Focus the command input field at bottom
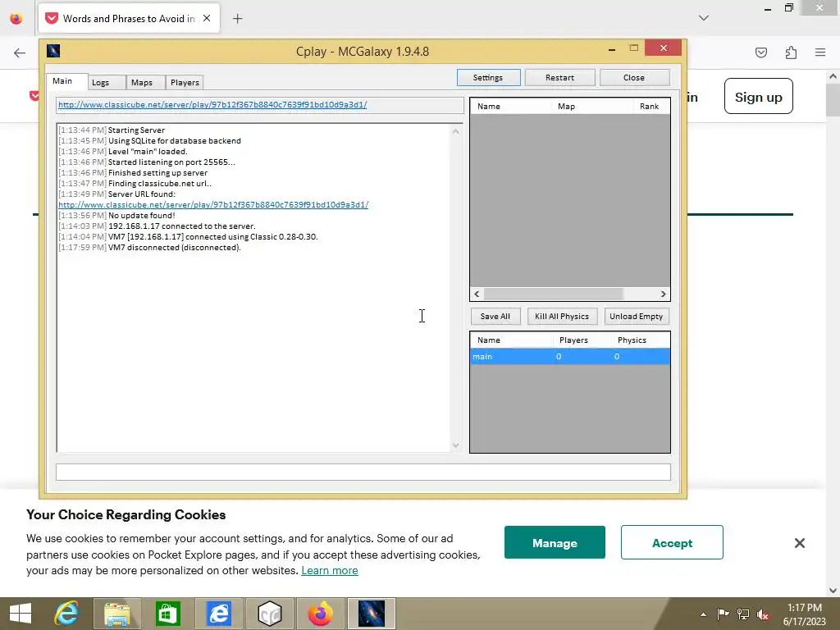840x630 pixels. 363,472
